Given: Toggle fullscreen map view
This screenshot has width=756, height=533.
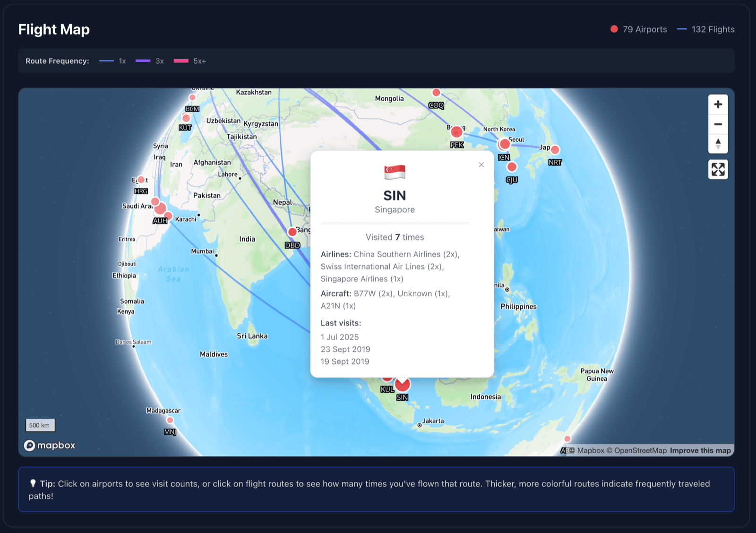Looking at the screenshot, I should 718,169.
